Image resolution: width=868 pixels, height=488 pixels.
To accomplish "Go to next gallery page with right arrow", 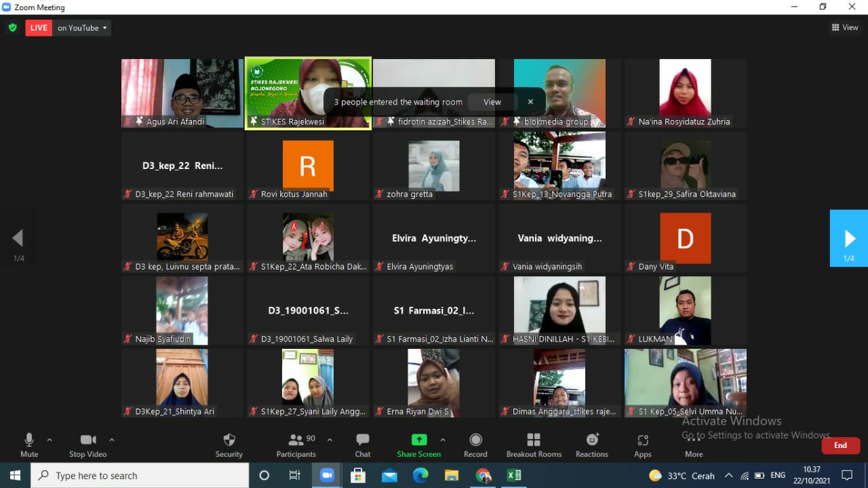I will click(x=849, y=238).
